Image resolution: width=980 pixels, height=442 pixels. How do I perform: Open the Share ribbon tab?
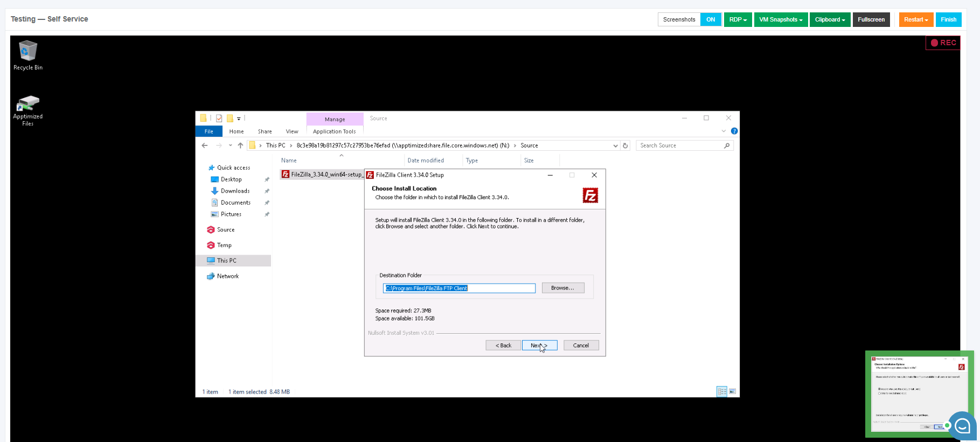point(265,131)
